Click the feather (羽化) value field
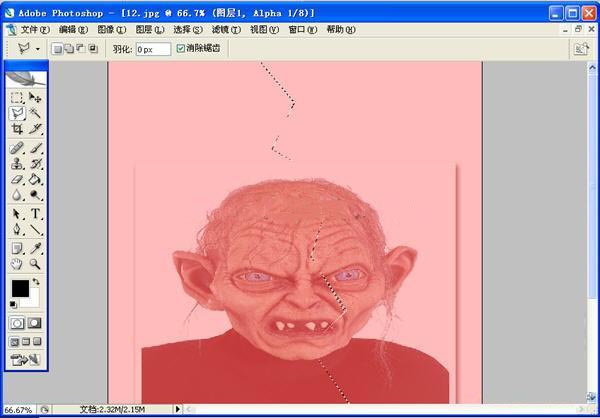This screenshot has width=600, height=418. (153, 49)
